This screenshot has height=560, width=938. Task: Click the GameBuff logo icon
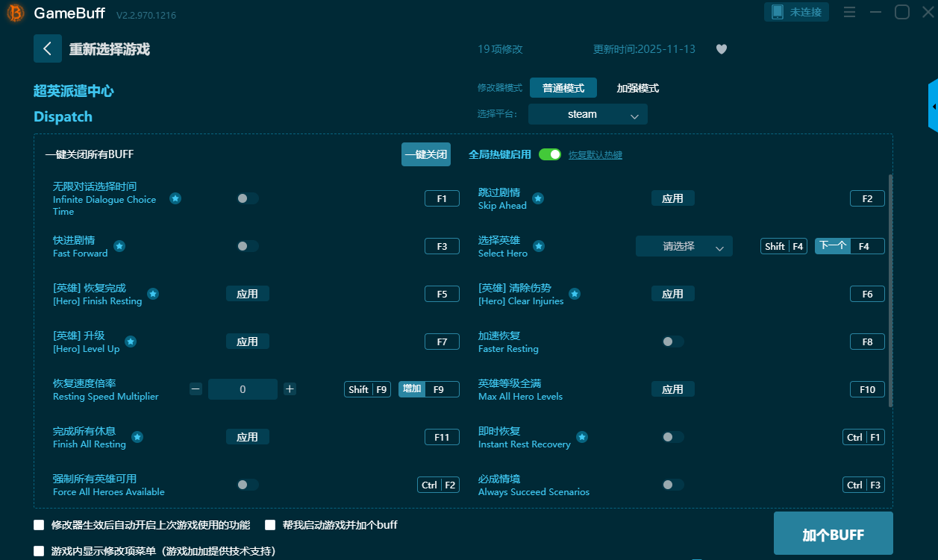coord(16,13)
